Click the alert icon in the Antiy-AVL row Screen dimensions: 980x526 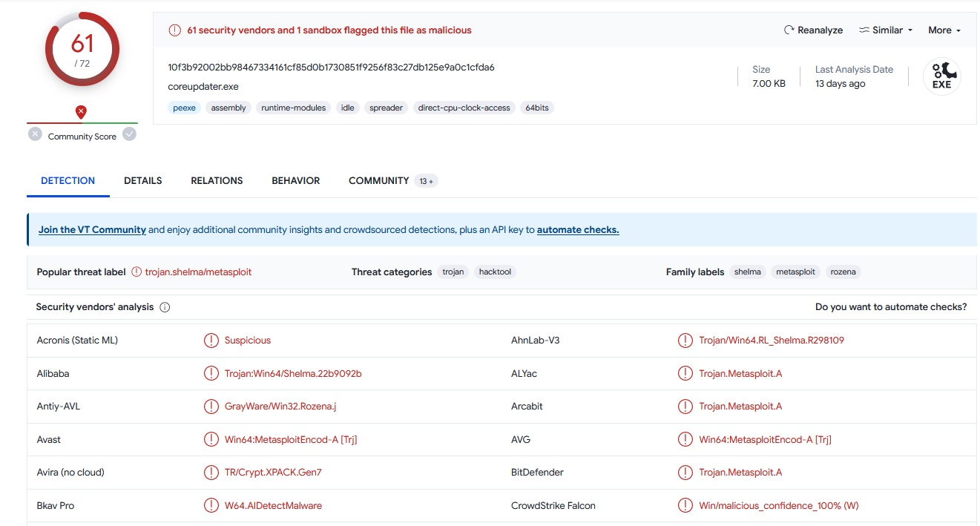[211, 407]
